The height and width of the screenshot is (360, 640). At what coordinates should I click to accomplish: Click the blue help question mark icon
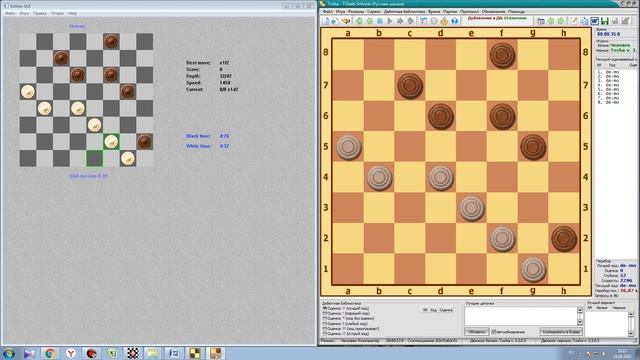tap(454, 21)
